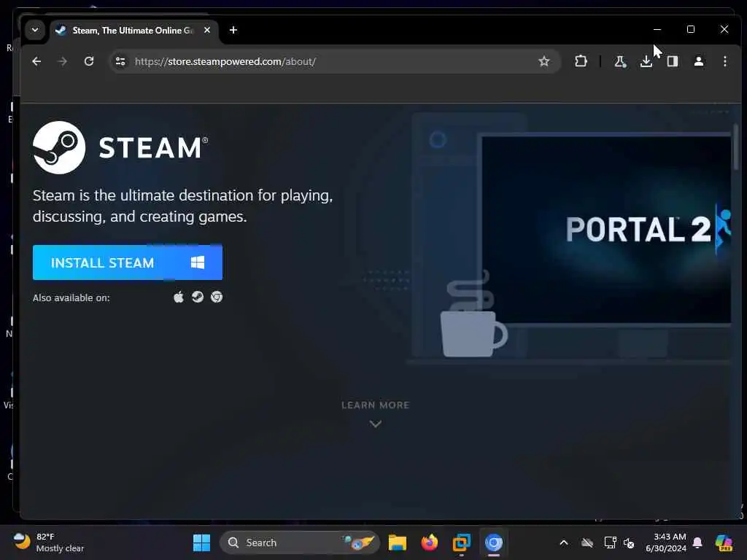
Task: Open File Explorer from taskbar
Action: coord(398,542)
